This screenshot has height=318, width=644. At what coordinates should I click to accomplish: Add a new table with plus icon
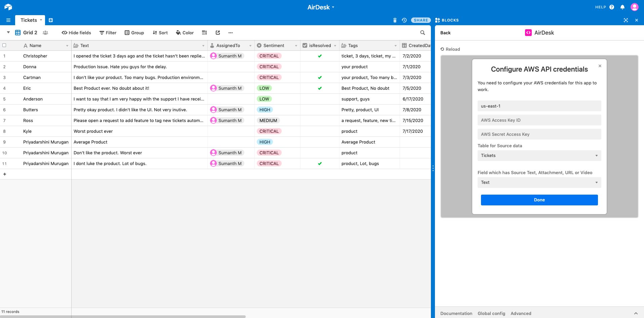[51, 20]
